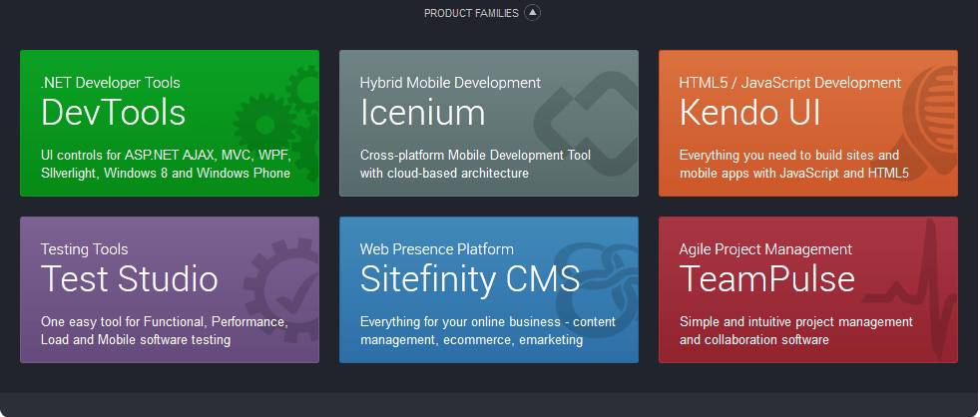Open the Test Studio product heading

(x=130, y=279)
